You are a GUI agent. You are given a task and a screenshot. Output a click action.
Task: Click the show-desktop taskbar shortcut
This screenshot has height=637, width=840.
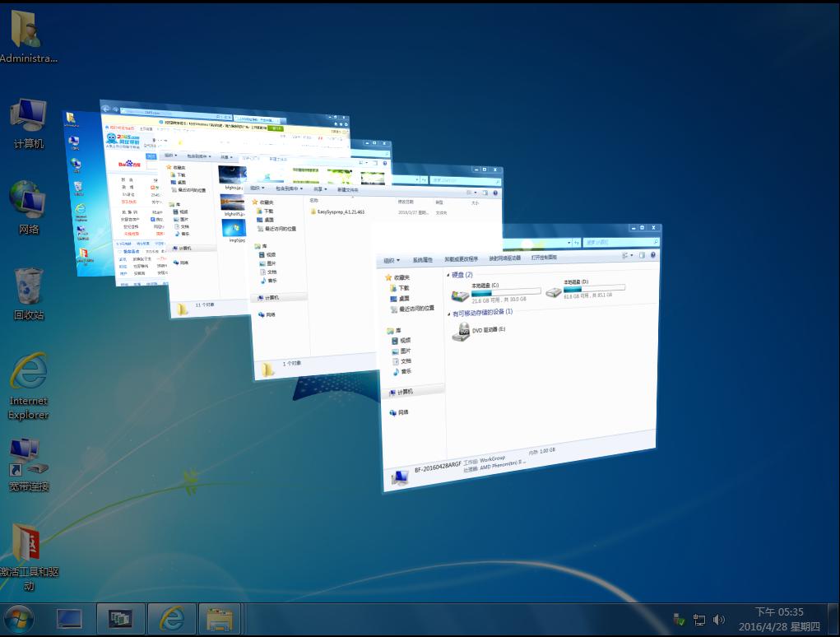pos(70,620)
